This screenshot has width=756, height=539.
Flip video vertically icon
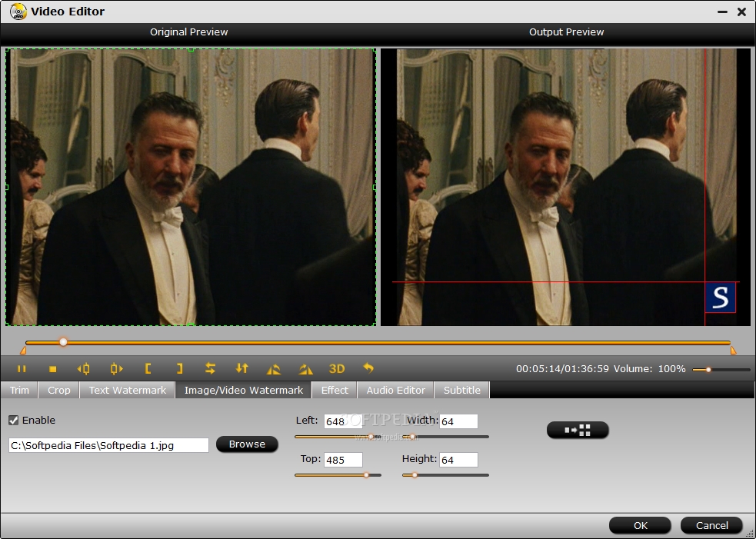pyautogui.click(x=242, y=369)
